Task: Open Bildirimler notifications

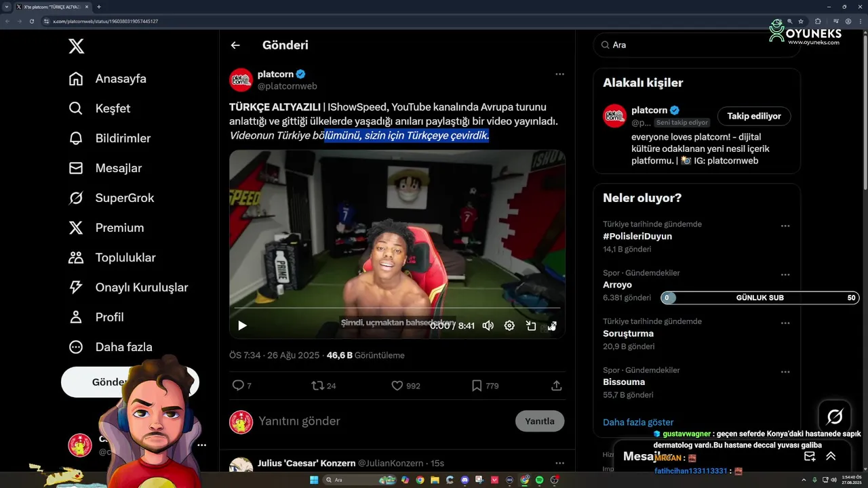Action: click(110, 138)
